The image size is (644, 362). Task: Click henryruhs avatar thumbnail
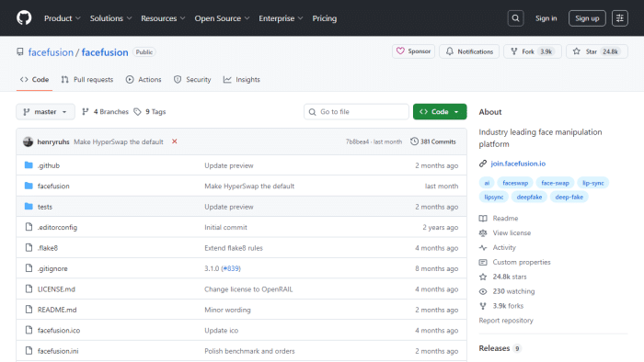pyautogui.click(x=28, y=141)
